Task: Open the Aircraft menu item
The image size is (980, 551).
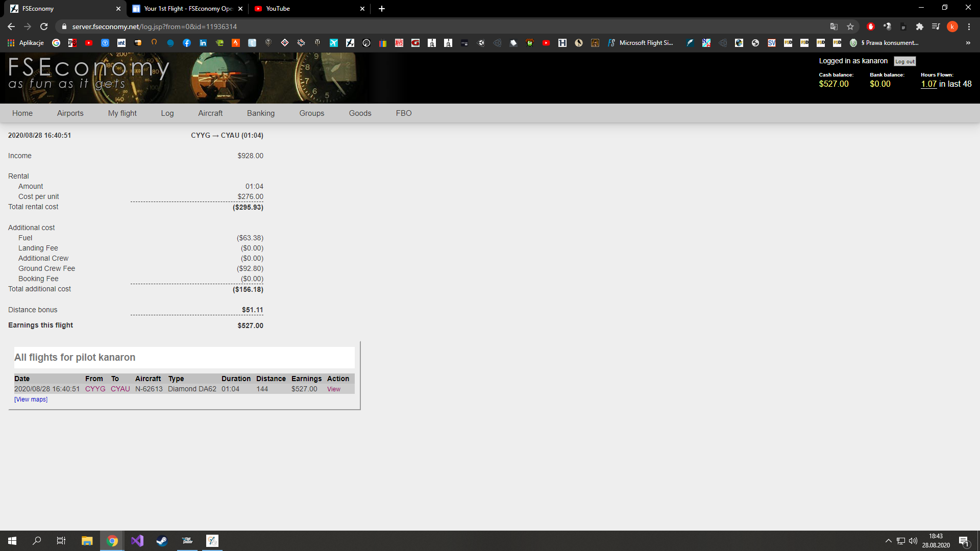Action: (210, 113)
